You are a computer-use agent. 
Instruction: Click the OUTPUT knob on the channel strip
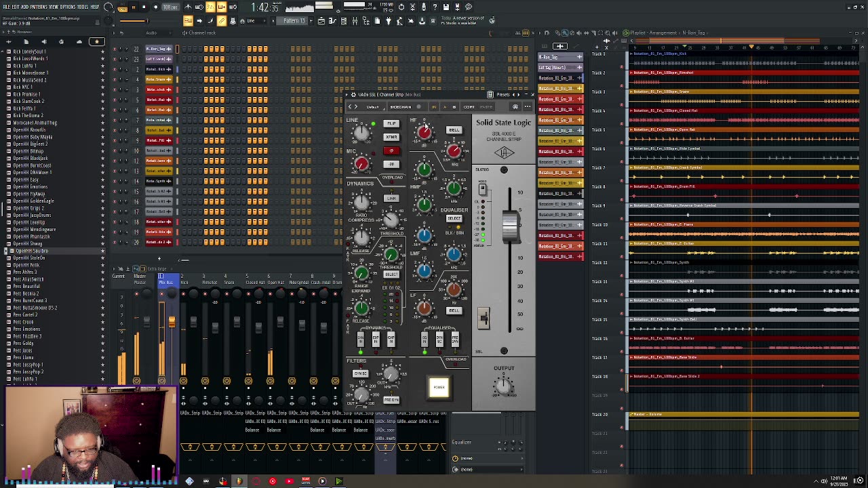click(x=503, y=386)
